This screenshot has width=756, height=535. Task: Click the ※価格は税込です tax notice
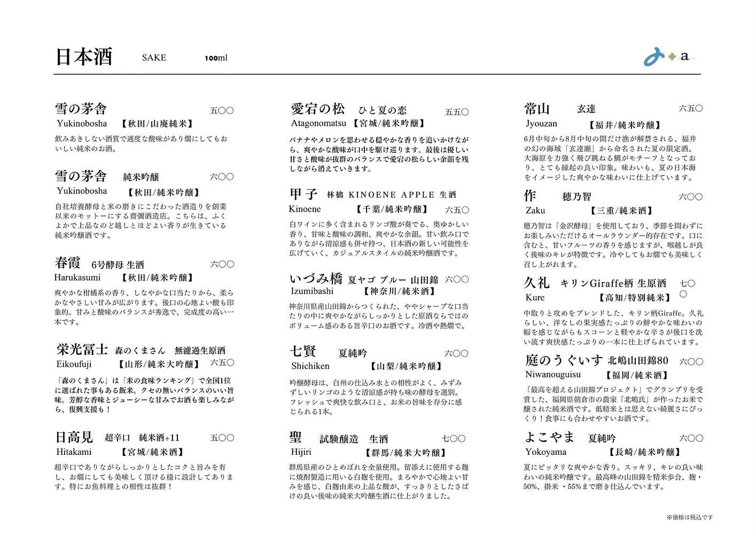tap(690, 517)
